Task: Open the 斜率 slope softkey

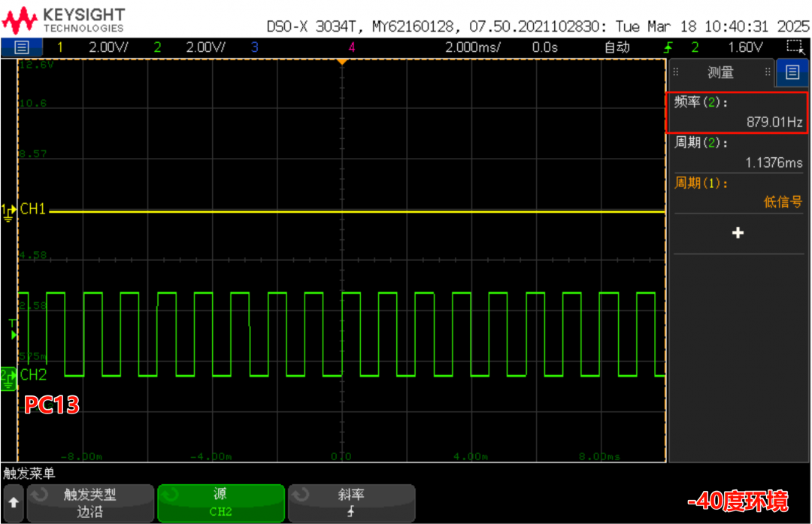Action: click(x=351, y=503)
